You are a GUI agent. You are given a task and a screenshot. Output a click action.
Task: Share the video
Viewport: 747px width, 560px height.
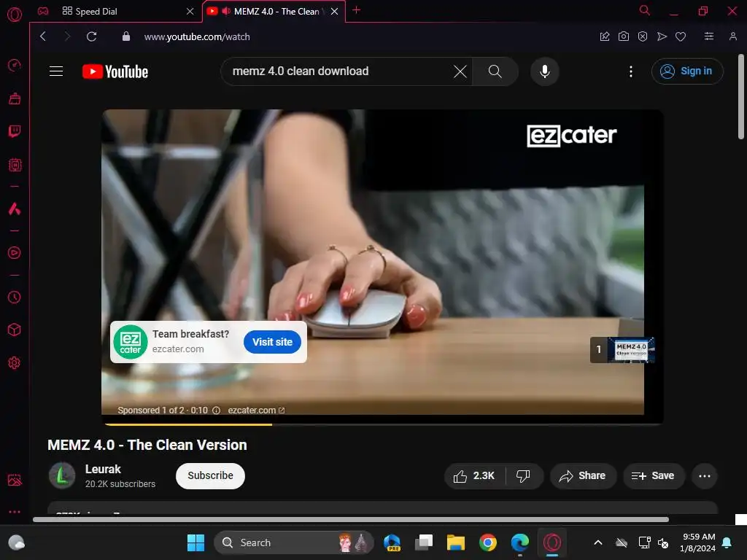click(x=583, y=475)
